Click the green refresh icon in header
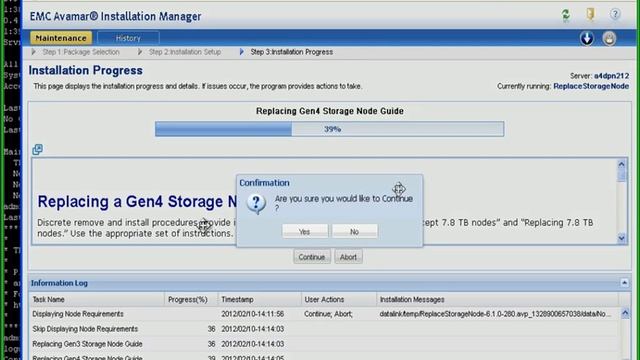Screen dimensions: 640x360 [566, 15]
